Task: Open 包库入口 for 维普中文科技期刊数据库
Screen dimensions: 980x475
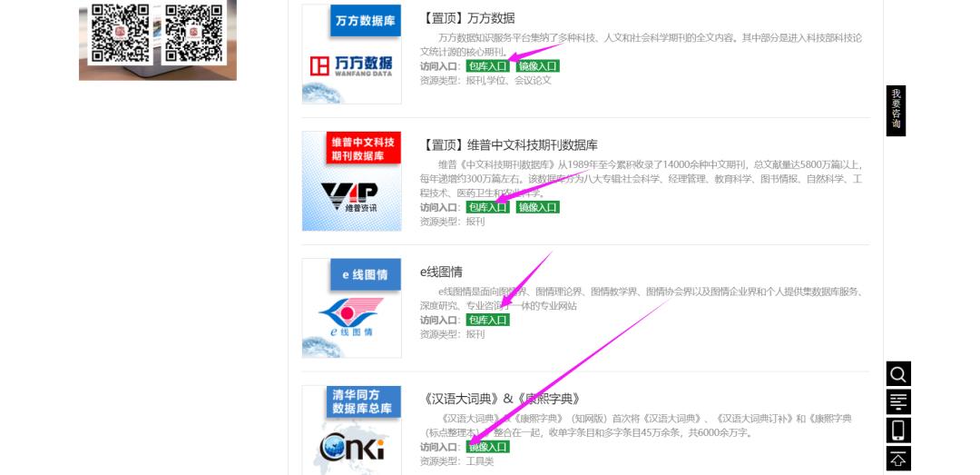Action: [x=487, y=207]
